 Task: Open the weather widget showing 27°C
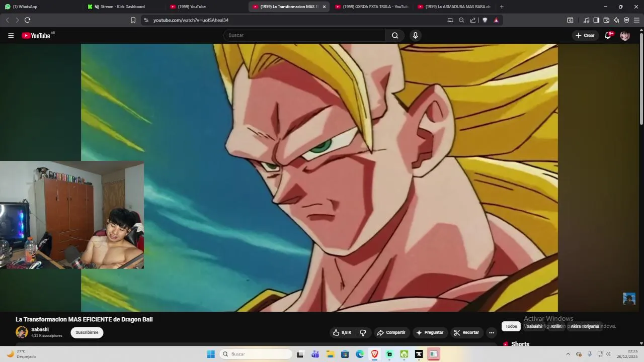pos(21,354)
